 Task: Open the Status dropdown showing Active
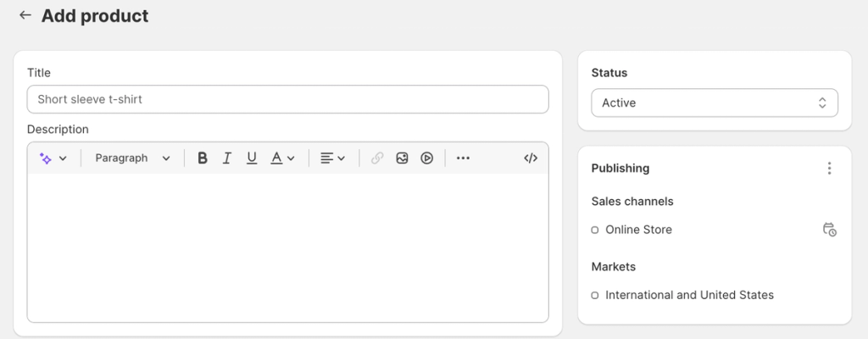[x=714, y=103]
